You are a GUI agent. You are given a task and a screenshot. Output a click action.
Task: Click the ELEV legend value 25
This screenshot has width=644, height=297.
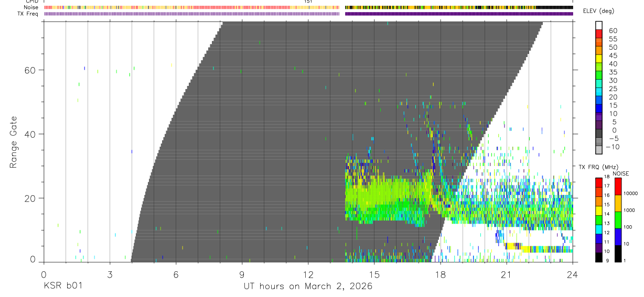(613, 89)
